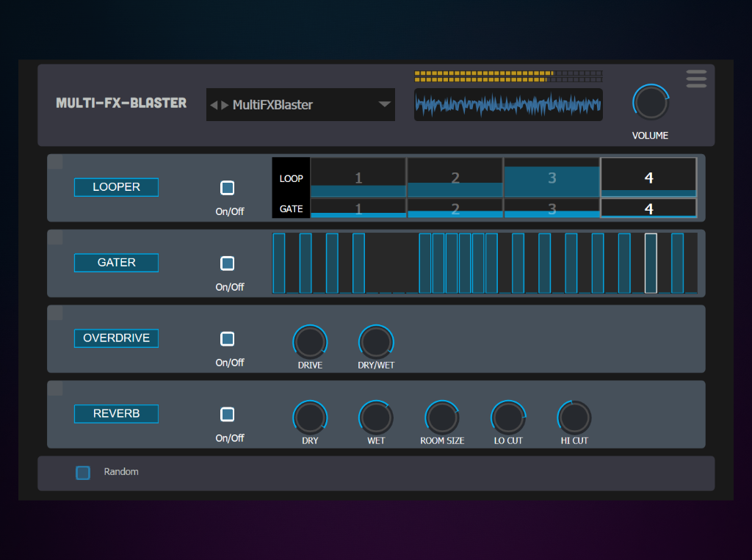Select Gate slot 2
This screenshot has height=560, width=752.
coord(455,208)
